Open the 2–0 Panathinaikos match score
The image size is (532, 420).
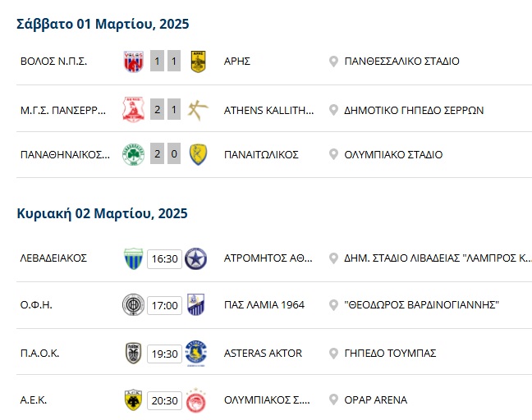pyautogui.click(x=165, y=155)
